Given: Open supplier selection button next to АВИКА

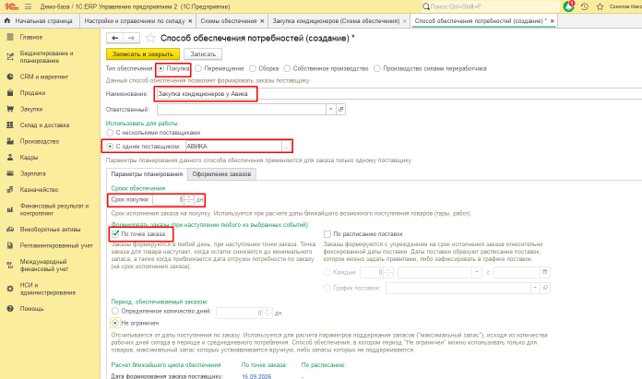Looking at the screenshot, I should pos(286,146).
